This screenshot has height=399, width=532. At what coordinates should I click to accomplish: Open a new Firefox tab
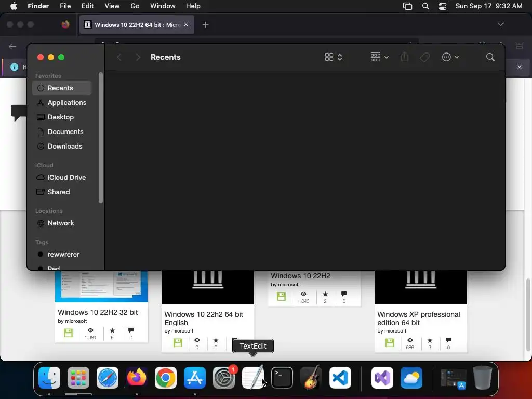205,25
